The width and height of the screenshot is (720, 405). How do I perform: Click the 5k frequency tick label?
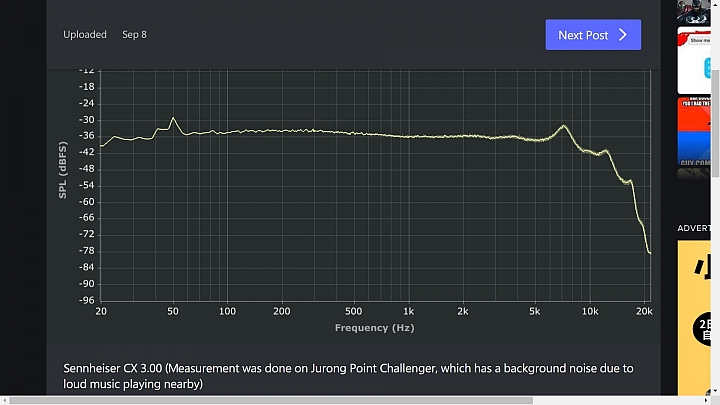coord(534,311)
